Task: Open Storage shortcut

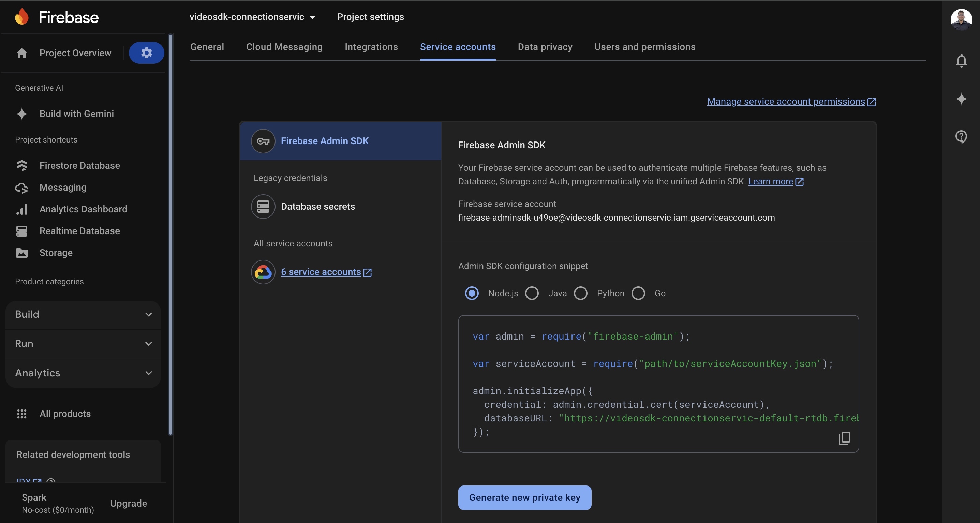Action: click(x=56, y=253)
